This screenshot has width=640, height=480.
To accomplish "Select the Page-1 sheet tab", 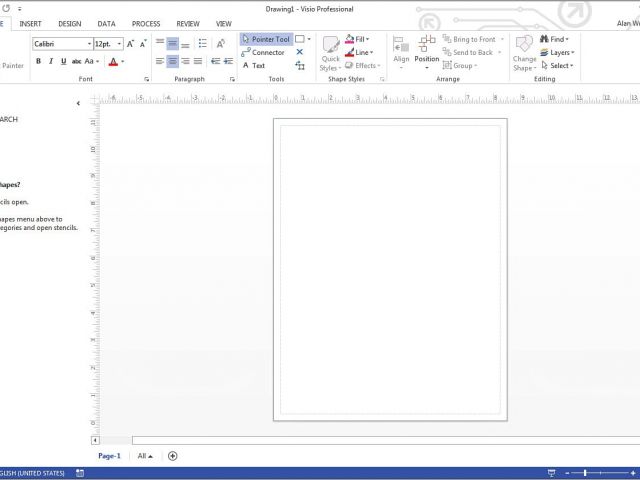I will point(109,456).
